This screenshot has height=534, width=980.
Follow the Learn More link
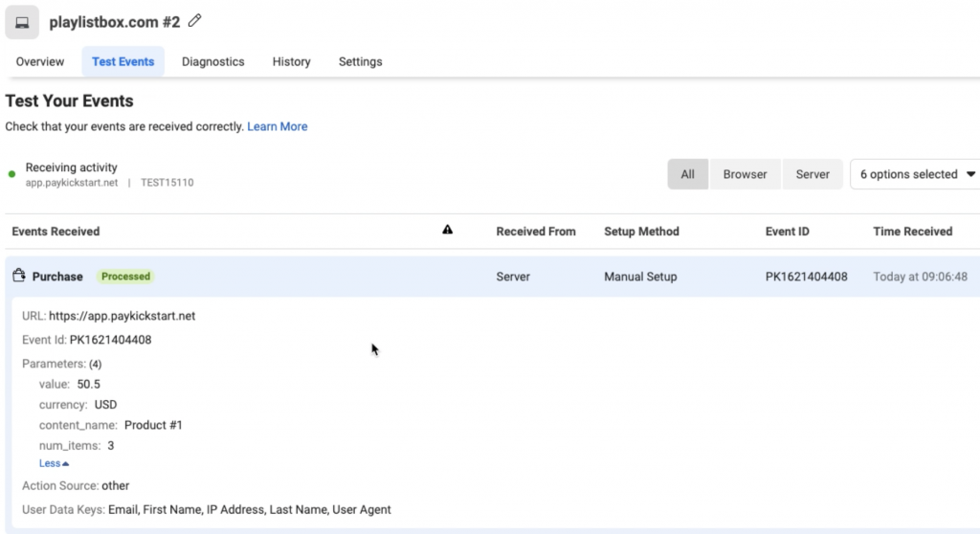278,126
